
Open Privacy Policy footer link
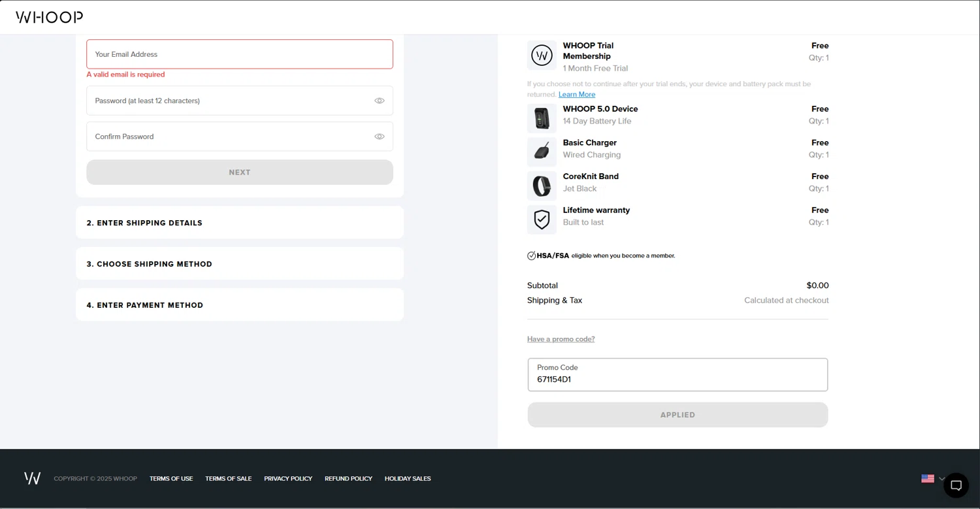288,479
